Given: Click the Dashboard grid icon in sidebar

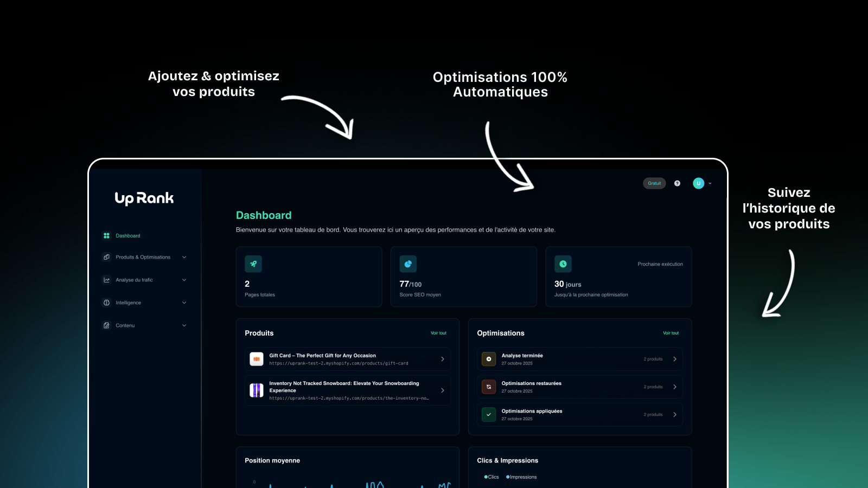Looking at the screenshot, I should coord(106,236).
